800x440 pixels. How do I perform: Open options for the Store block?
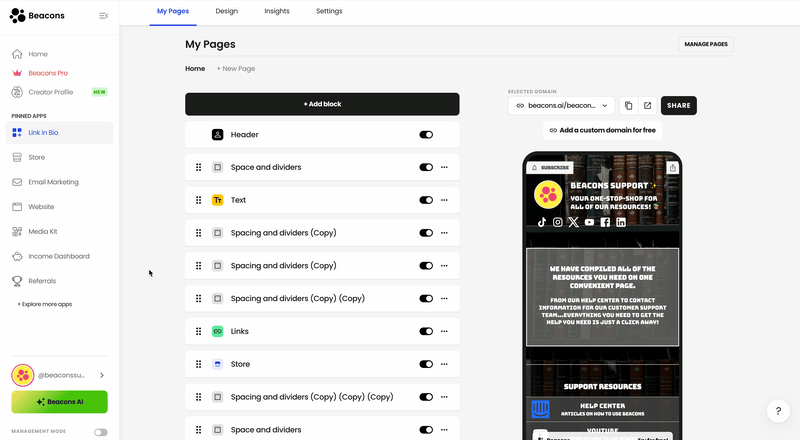pyautogui.click(x=444, y=364)
